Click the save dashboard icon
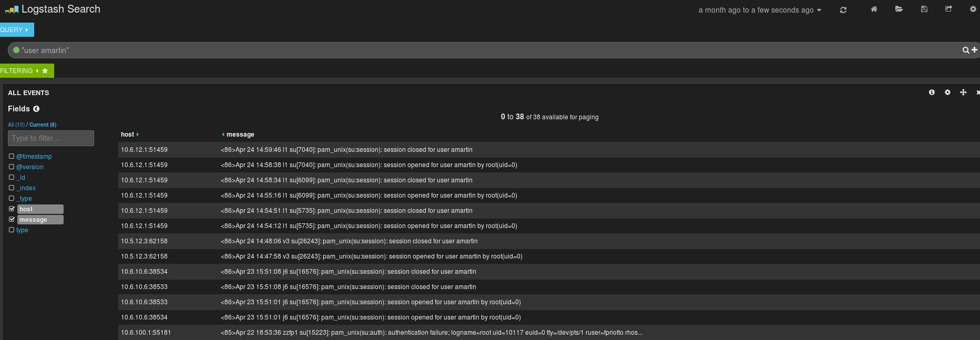980x340 pixels. pyautogui.click(x=924, y=9)
